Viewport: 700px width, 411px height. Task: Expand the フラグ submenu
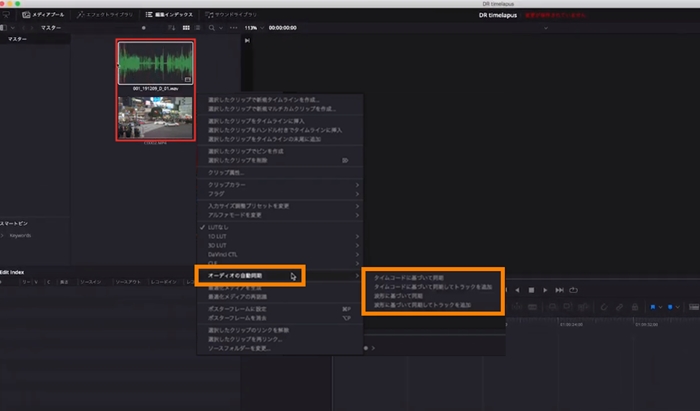pyautogui.click(x=280, y=194)
